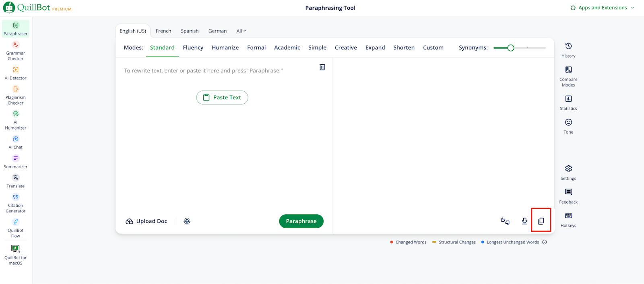Switch to the Academic mode tab
This screenshot has height=284, width=644.
287,47
